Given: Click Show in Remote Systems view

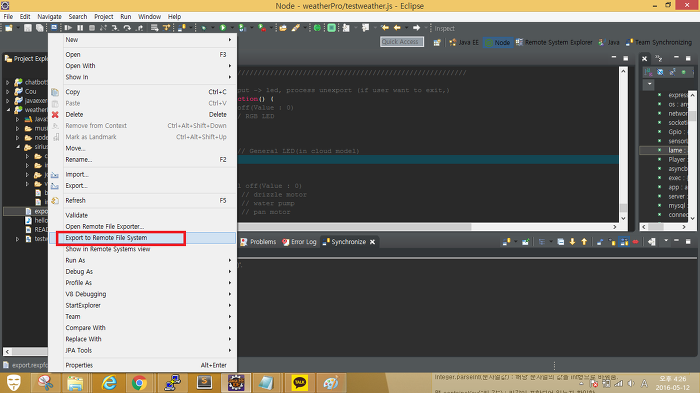Looking at the screenshot, I should pyautogui.click(x=143, y=249).
